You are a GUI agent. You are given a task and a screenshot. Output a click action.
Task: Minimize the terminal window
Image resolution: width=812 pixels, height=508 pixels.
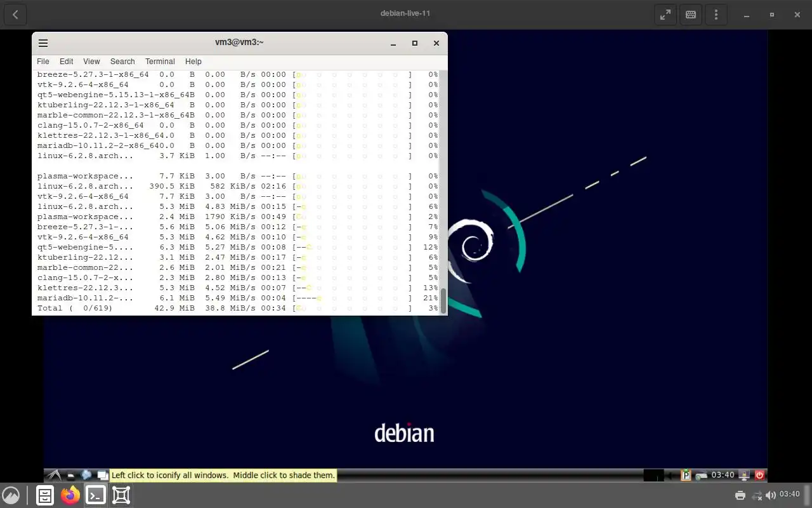click(393, 43)
